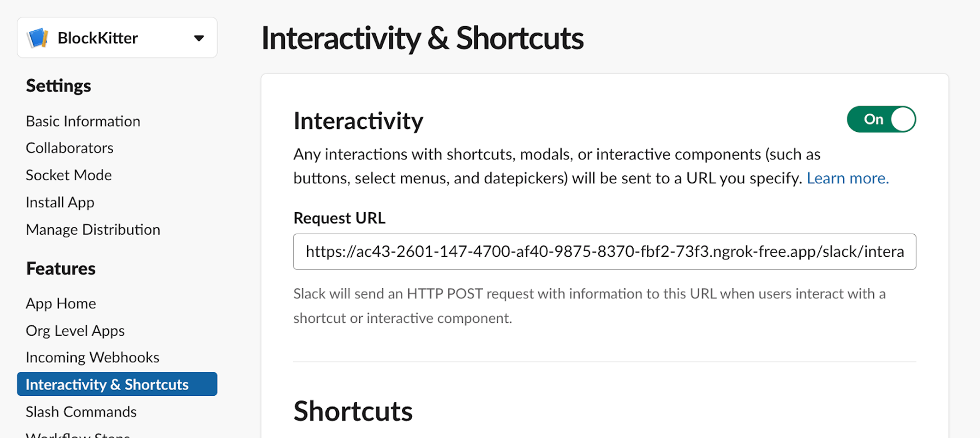The height and width of the screenshot is (438, 980).
Task: Click the Learn more link
Action: [x=847, y=178]
